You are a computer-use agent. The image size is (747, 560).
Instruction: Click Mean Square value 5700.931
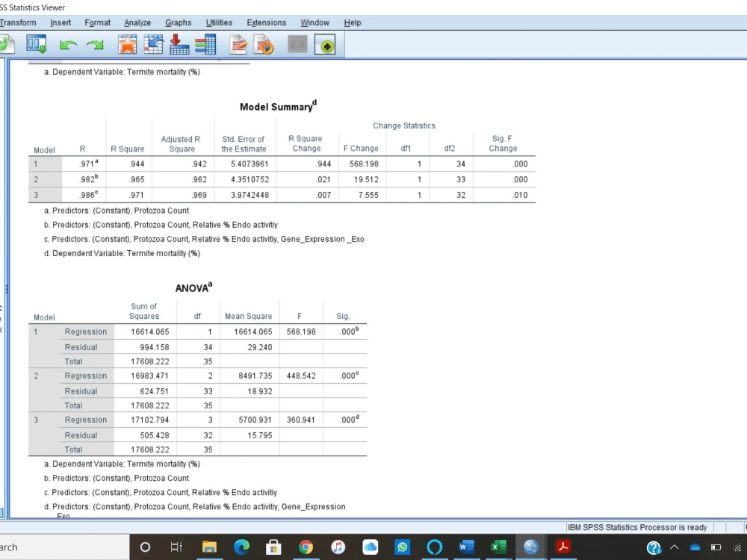[255, 420]
